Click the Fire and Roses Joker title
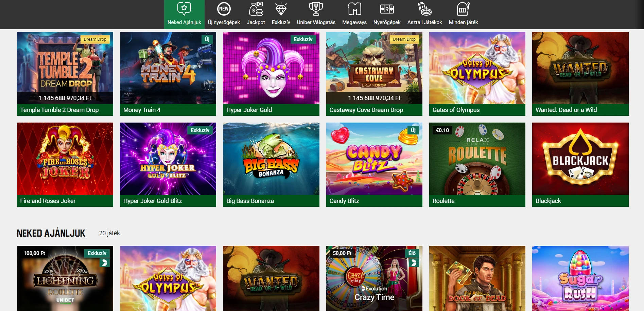The width and height of the screenshot is (644, 311). [48, 201]
